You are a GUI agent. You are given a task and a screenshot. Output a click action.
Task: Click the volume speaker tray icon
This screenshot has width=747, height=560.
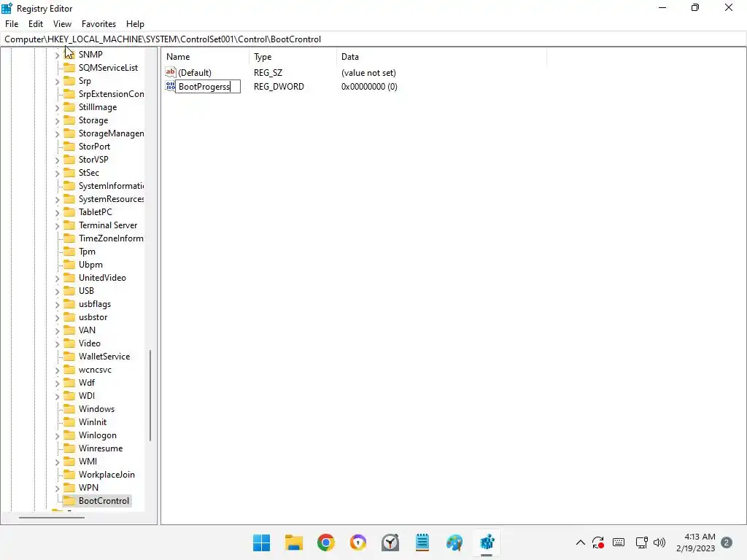(659, 542)
